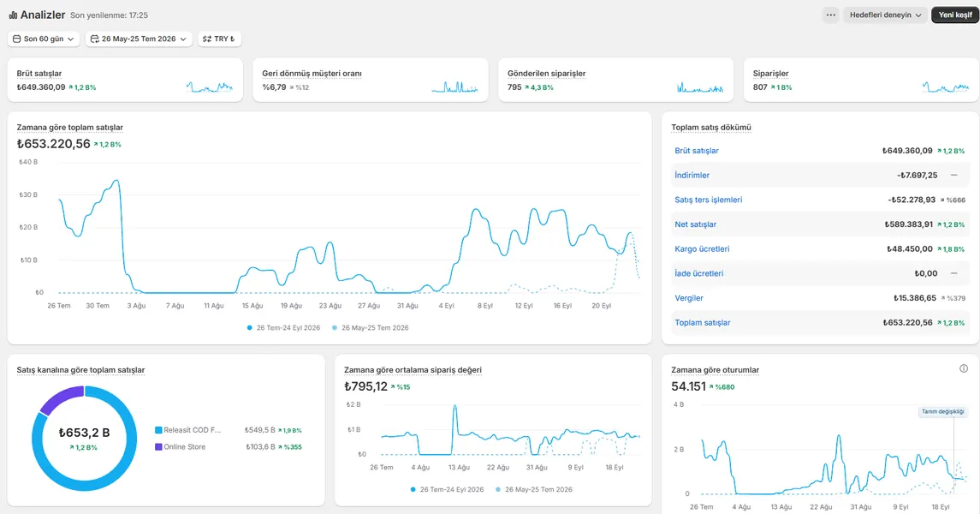This screenshot has width=980, height=514.
Task: Click the Satış ters işlemleri link
Action: tap(708, 200)
